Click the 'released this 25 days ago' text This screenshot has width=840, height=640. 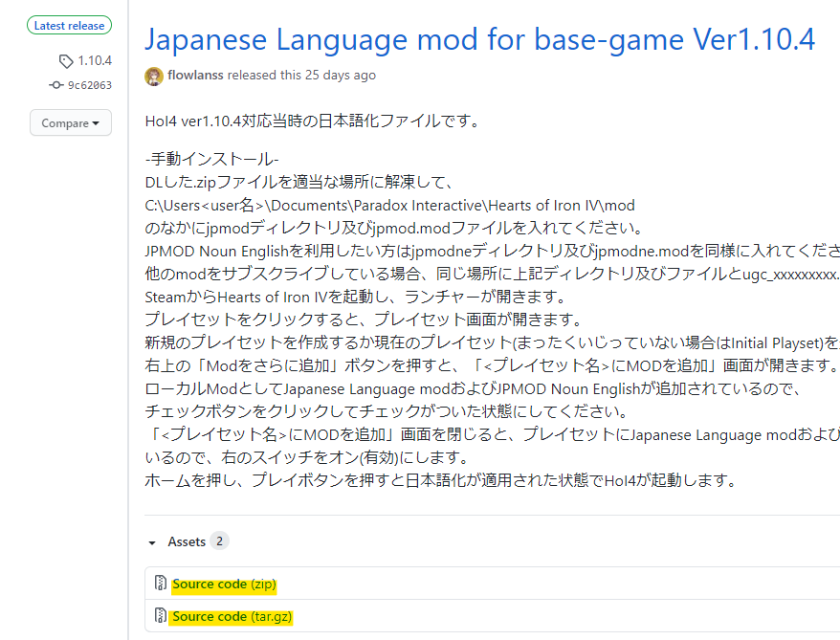(x=301, y=75)
